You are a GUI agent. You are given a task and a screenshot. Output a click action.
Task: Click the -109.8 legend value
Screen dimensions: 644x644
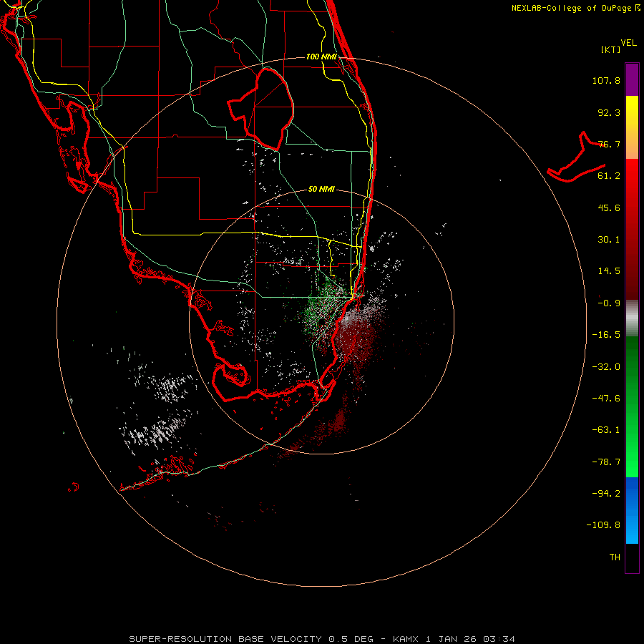(x=603, y=525)
